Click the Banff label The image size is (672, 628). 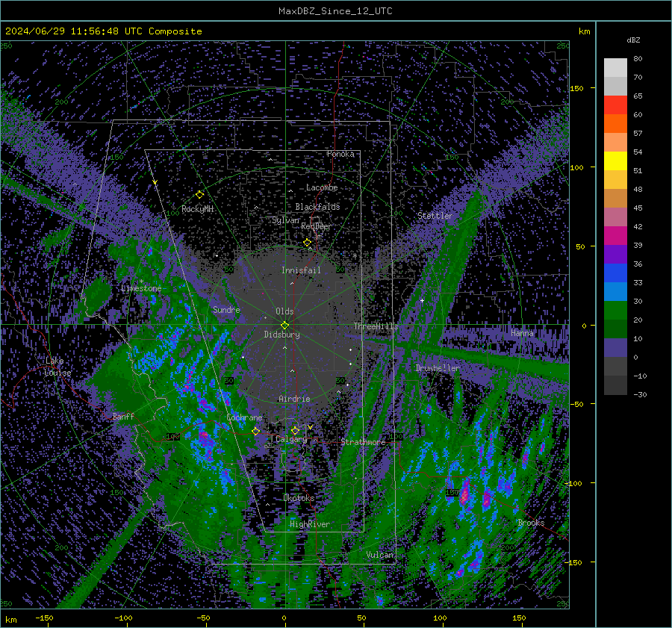(x=123, y=416)
